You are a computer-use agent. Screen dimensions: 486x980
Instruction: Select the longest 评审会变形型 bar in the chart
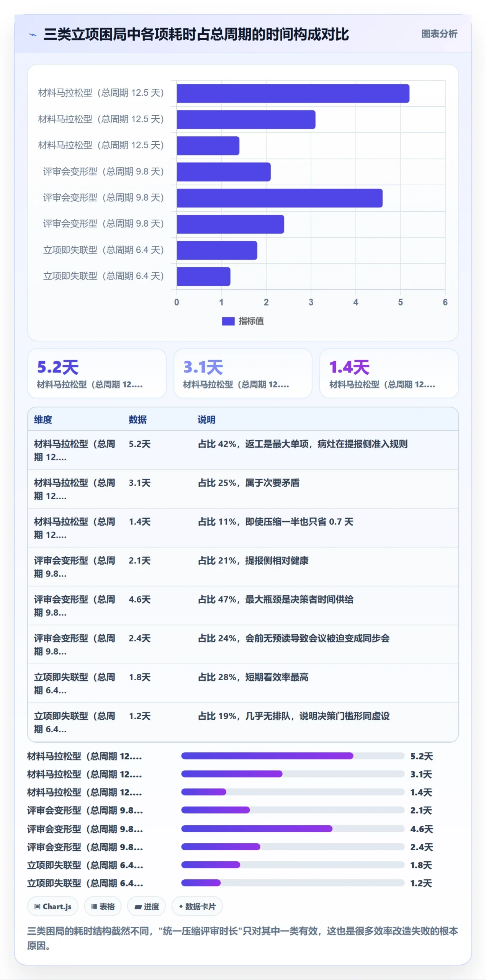click(279, 198)
